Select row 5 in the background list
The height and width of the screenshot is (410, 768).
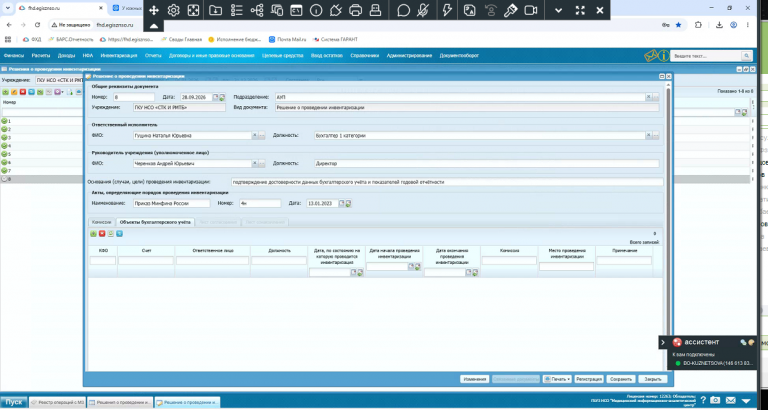point(42,154)
